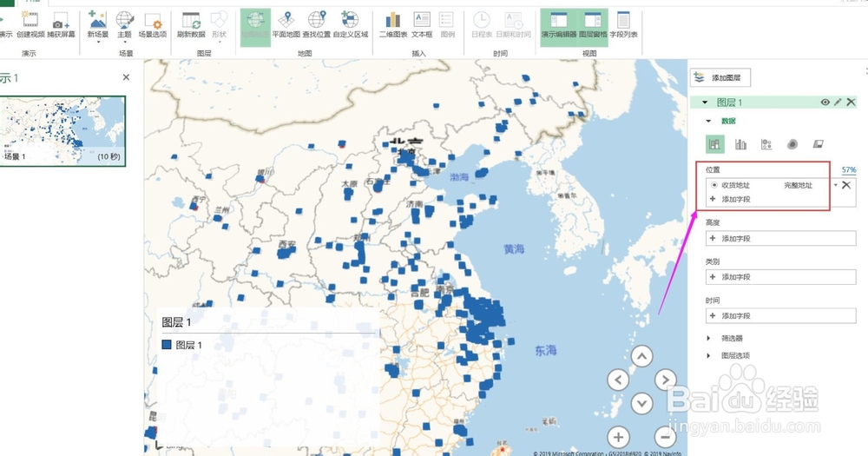The image size is (868, 456).
Task: Click 添加字段 under 高度
Action: (x=780, y=238)
